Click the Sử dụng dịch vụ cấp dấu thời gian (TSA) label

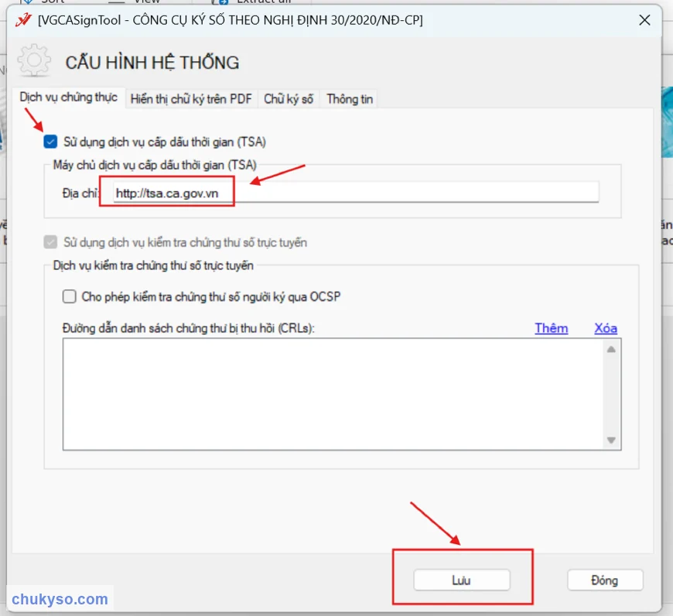tap(165, 142)
